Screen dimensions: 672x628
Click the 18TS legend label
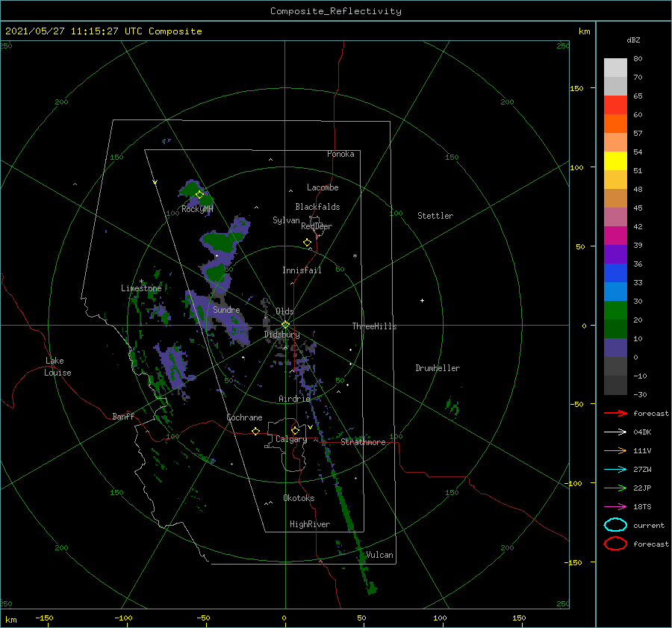pos(642,507)
